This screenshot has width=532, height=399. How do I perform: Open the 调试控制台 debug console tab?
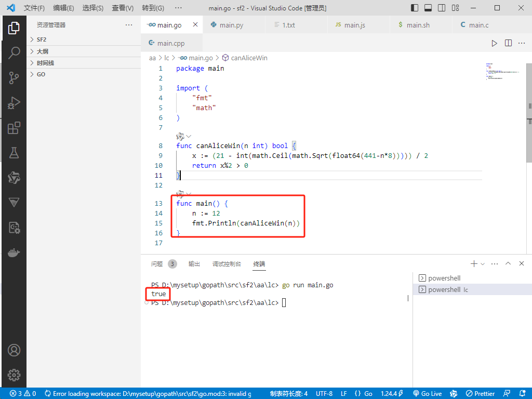pos(227,264)
